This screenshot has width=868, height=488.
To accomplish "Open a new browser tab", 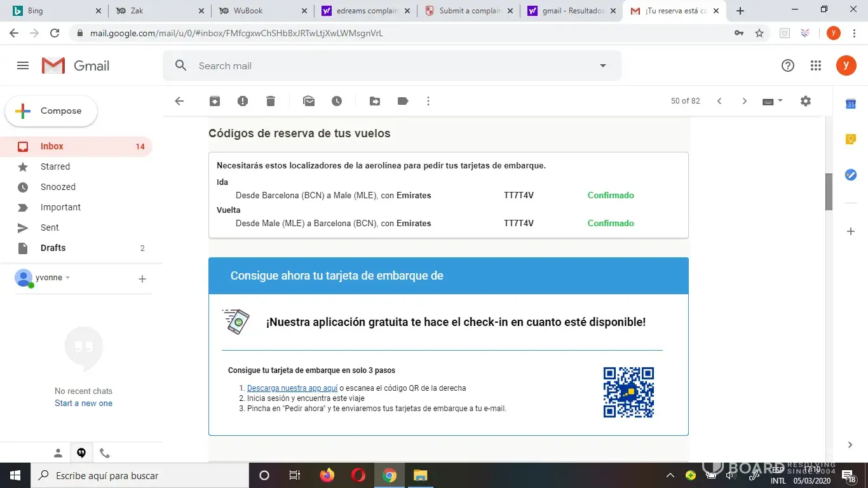I will (740, 11).
